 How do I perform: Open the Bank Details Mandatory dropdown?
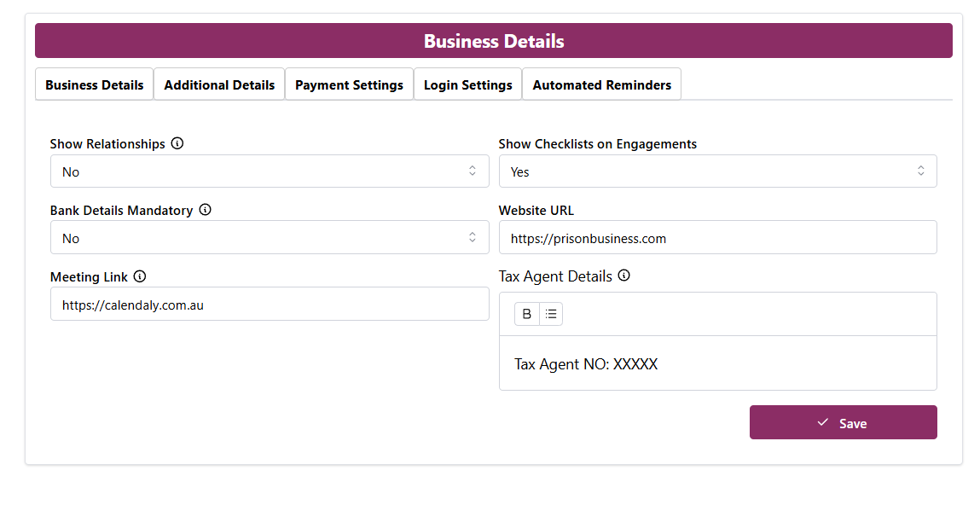pyautogui.click(x=270, y=238)
